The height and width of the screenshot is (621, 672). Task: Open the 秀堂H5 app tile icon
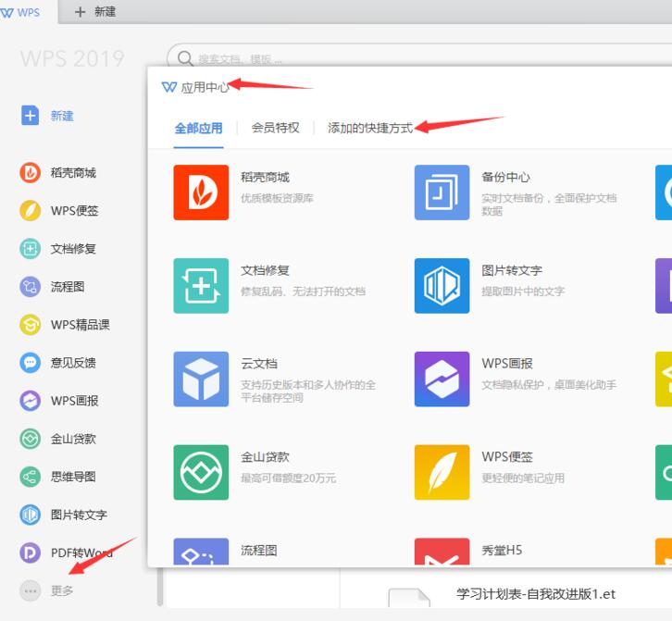(x=442, y=552)
